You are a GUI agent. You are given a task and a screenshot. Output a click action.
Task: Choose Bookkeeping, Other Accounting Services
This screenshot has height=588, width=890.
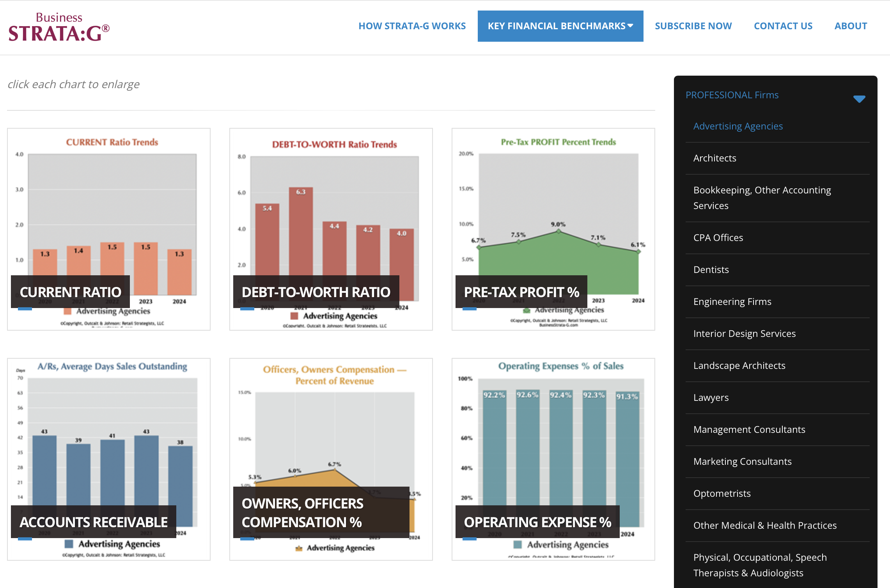pos(762,198)
